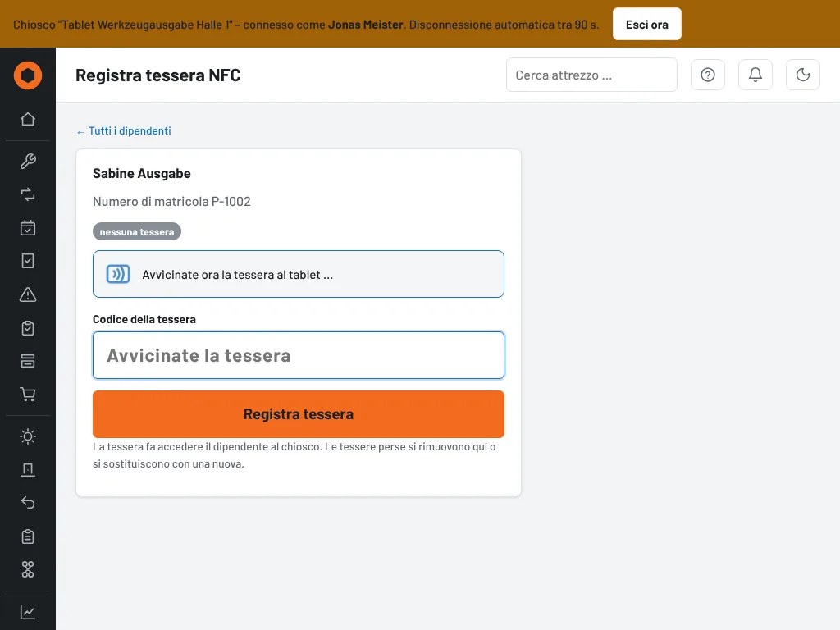Open the home dashboard icon
This screenshot has width=840, height=630.
pyautogui.click(x=28, y=119)
